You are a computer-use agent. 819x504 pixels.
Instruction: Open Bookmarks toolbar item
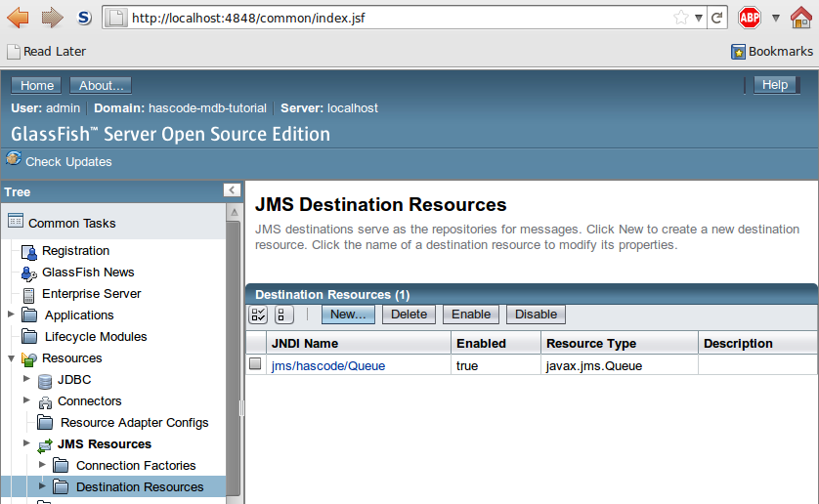[772, 52]
